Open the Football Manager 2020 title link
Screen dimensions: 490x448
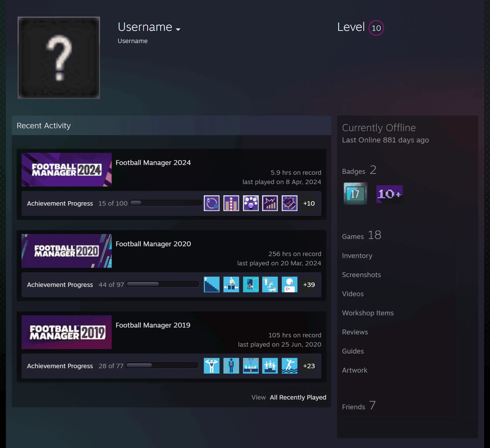tap(153, 244)
